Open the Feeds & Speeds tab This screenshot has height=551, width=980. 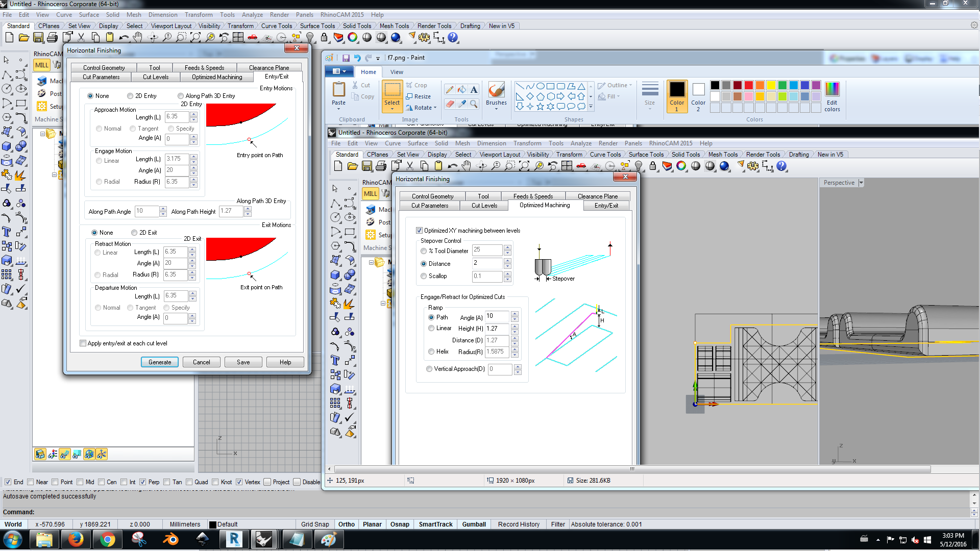204,68
